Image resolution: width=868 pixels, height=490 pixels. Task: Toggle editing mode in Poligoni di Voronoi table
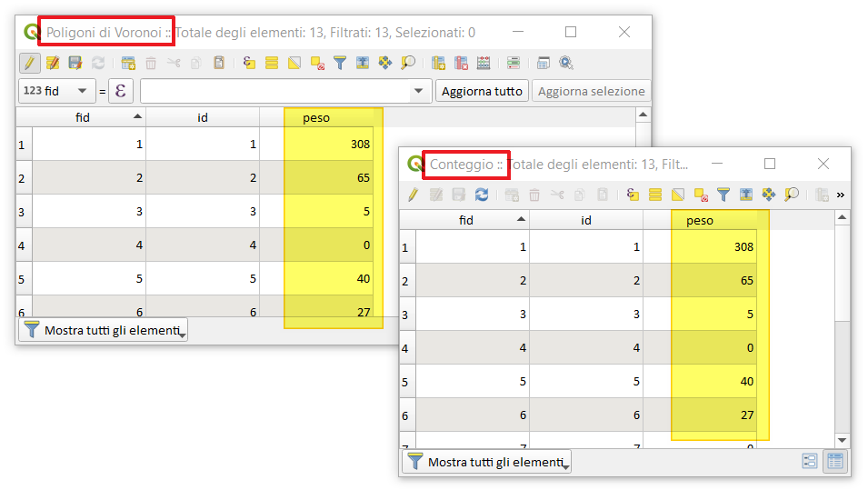(x=29, y=63)
